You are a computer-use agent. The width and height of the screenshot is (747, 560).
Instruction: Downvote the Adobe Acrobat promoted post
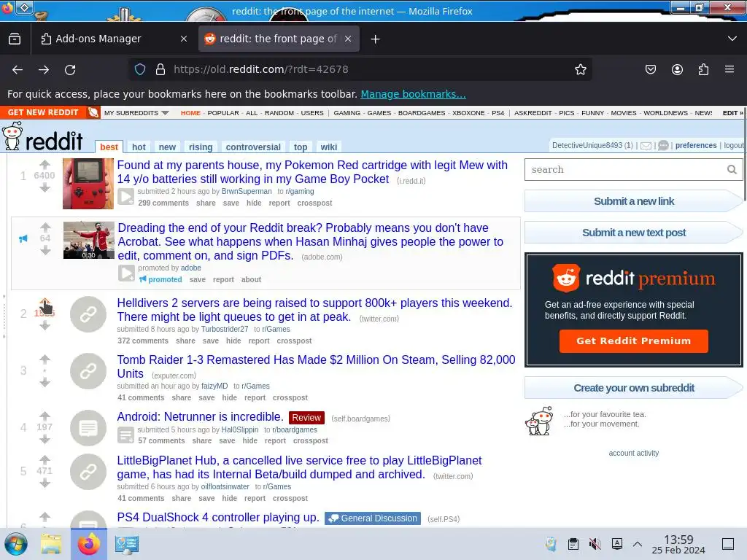45,250
